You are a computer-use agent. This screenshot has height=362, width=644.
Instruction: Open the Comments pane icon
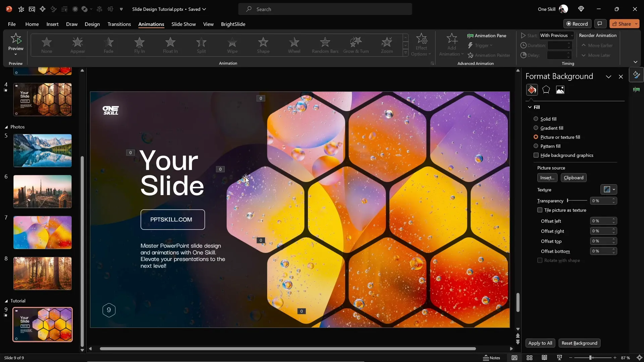pos(600,23)
